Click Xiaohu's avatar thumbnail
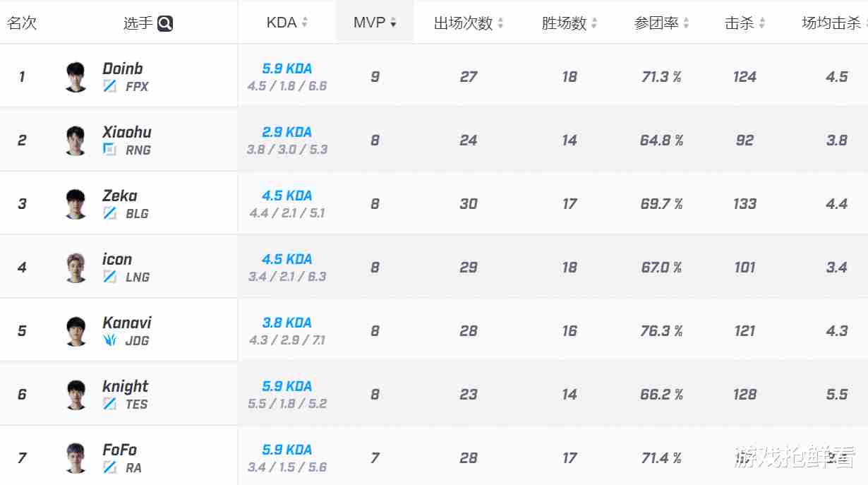Screen dimensions: 868x485 point(76,140)
